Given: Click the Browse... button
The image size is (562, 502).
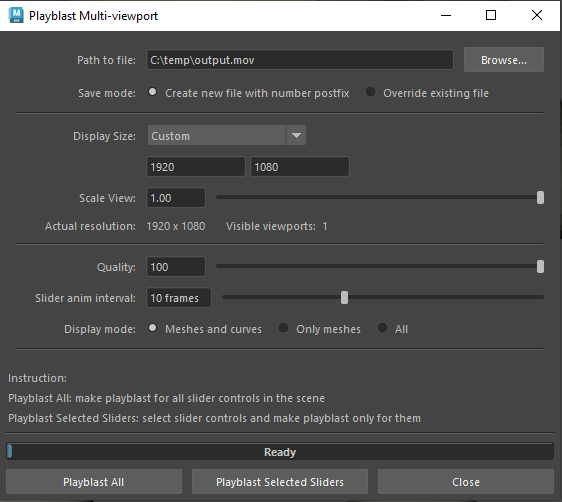Looking at the screenshot, I should click(x=504, y=60).
